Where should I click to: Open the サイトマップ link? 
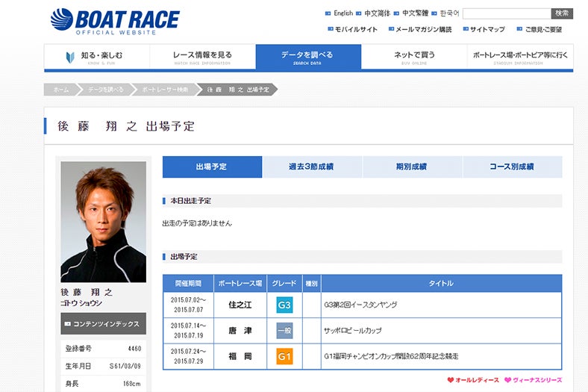pos(487,29)
